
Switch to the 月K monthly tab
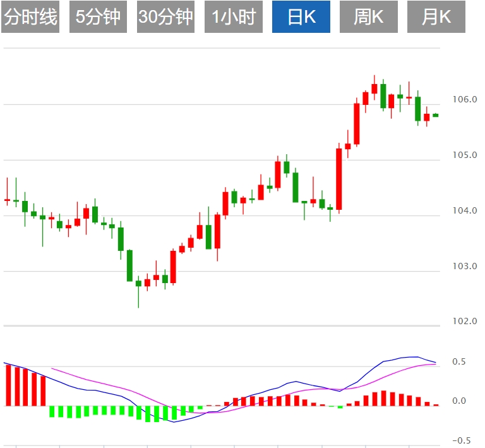pos(436,16)
